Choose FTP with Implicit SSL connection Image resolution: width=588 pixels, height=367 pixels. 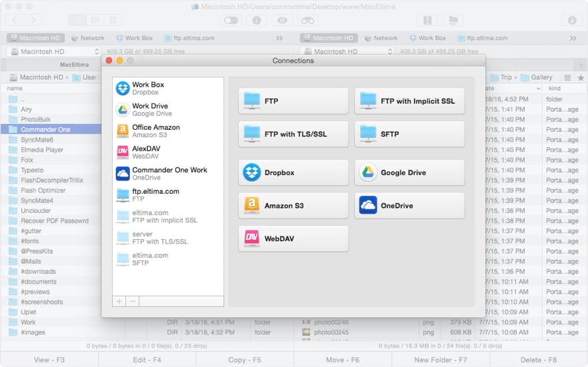[409, 101]
